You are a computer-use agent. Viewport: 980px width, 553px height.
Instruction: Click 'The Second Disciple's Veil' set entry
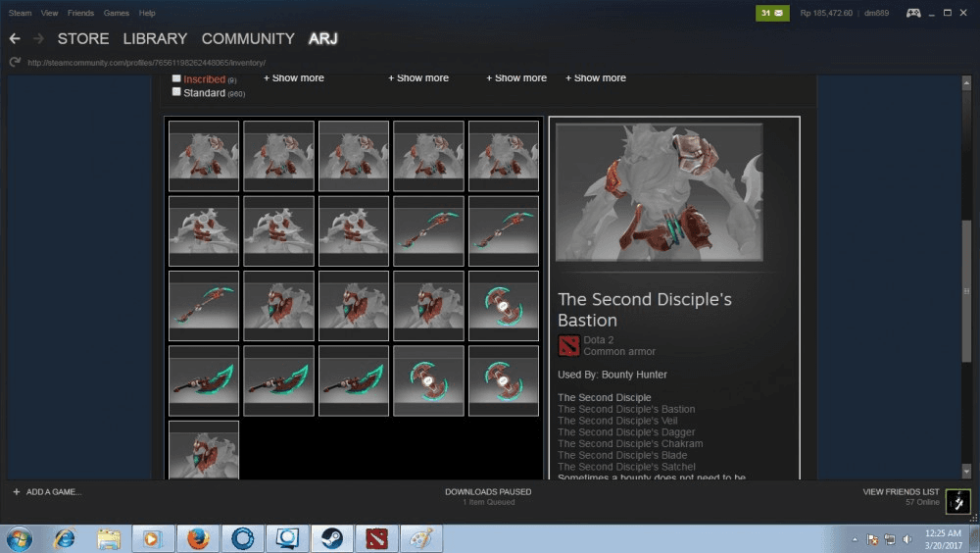[x=617, y=421]
